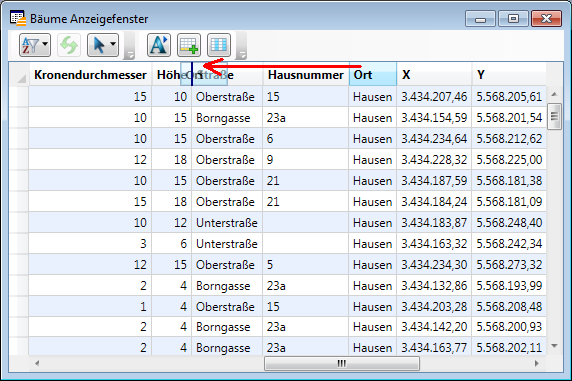Screen dimensions: 572x381
Task: Select the cell 3.434.163,32
Action: (434, 243)
